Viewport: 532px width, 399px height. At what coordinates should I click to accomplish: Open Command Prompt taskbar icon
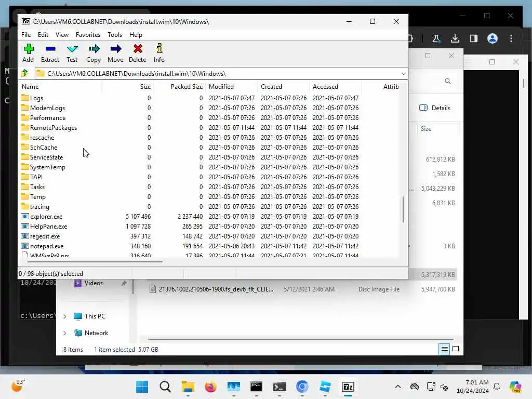256,387
